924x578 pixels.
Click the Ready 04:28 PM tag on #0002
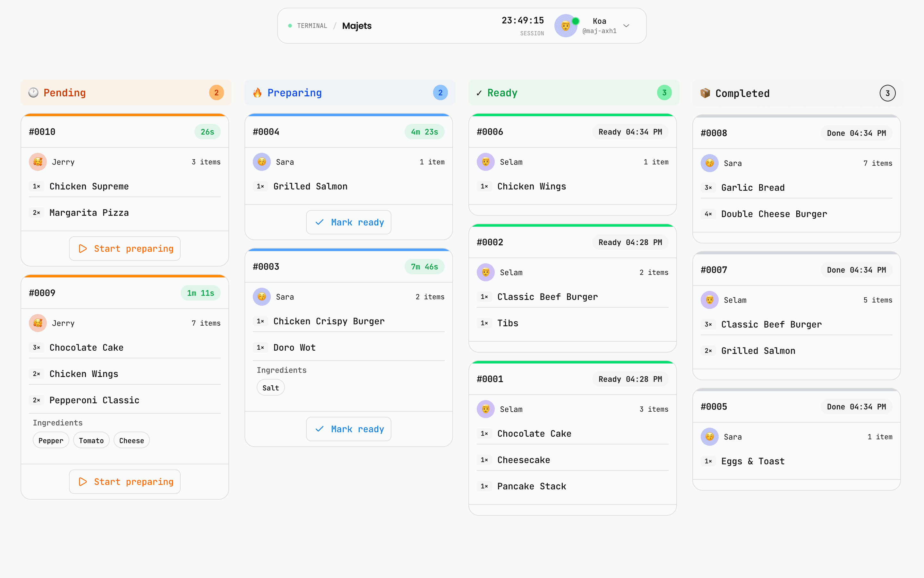tap(630, 242)
